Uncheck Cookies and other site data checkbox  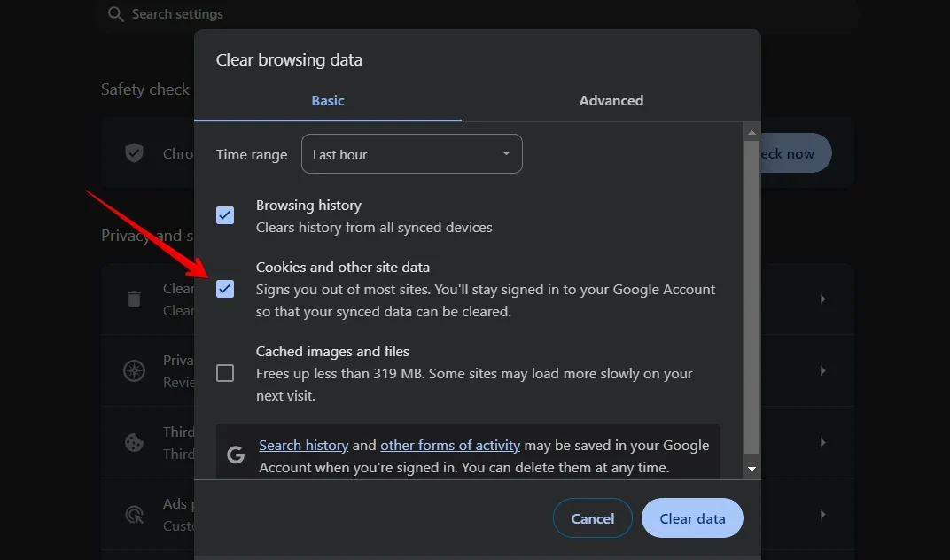click(225, 289)
